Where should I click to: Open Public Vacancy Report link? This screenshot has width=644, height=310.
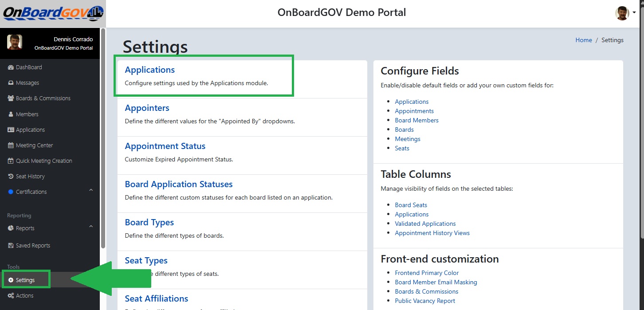tap(425, 301)
